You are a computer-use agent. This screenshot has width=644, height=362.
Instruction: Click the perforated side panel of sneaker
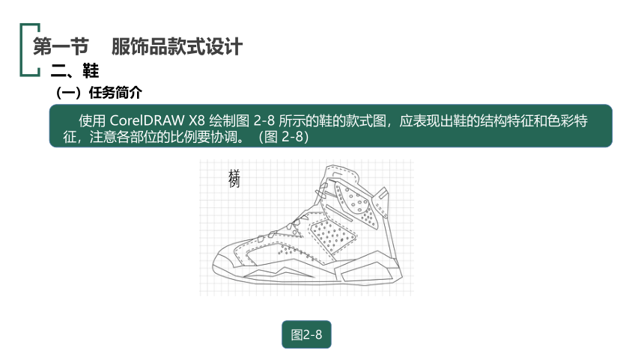[x=332, y=236]
